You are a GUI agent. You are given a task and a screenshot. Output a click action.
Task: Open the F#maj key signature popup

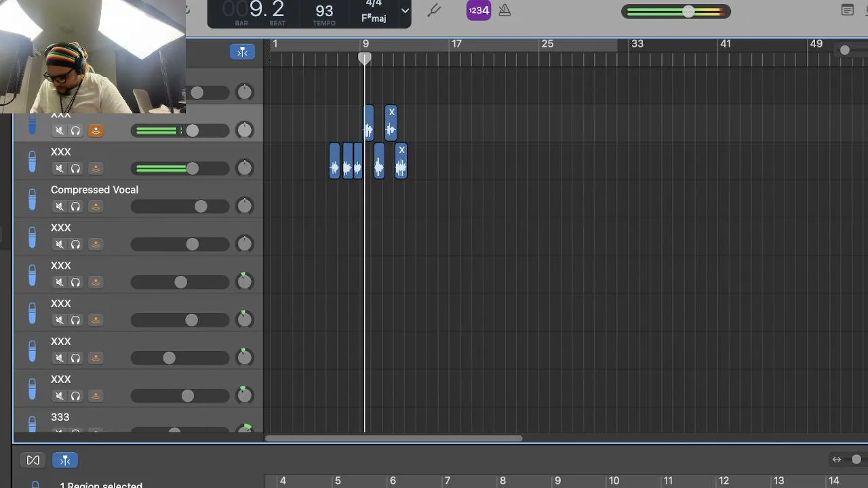coord(374,18)
